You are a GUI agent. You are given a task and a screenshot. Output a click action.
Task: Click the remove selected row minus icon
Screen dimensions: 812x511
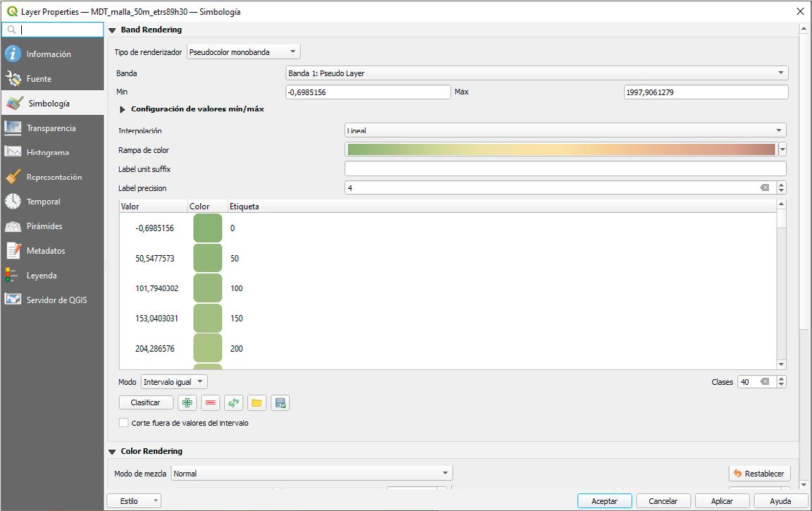[210, 402]
